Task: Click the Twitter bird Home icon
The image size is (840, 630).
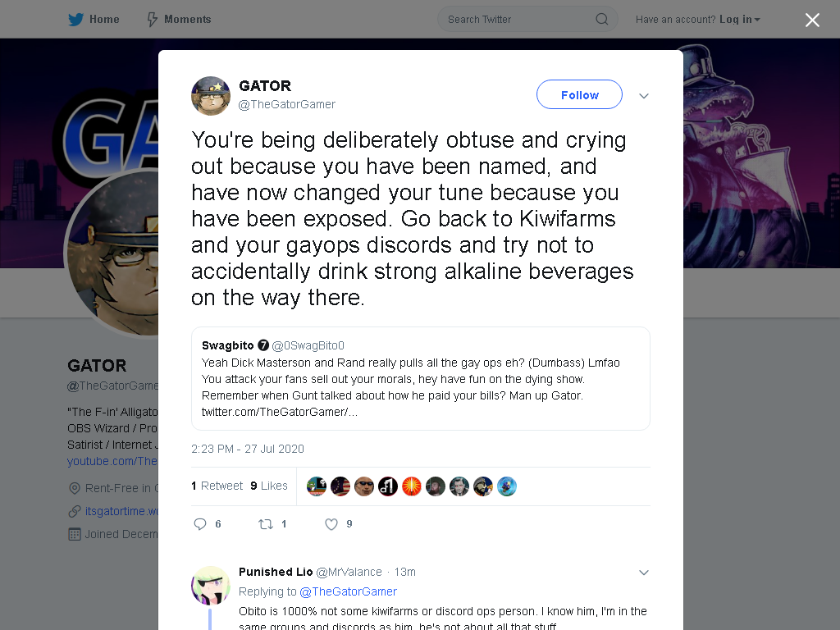Action: (75, 20)
